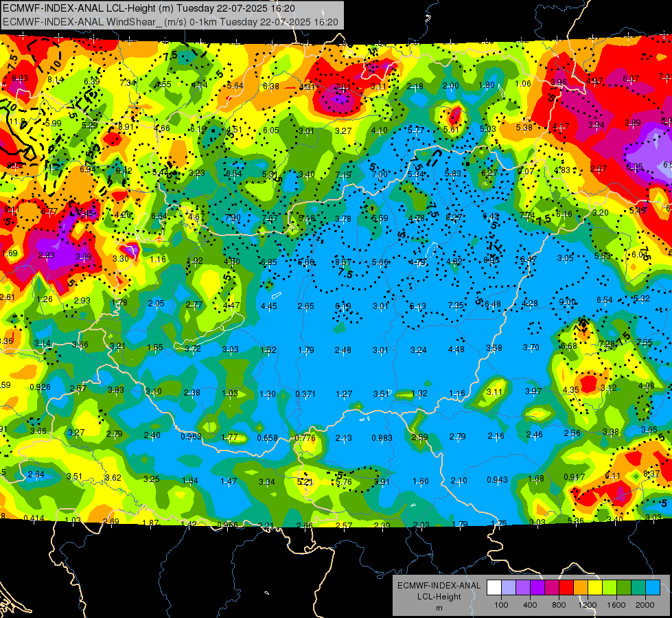This screenshot has width=672, height=618.
Task: Click the orange legend swatch left of 1200
Action: tap(581, 588)
